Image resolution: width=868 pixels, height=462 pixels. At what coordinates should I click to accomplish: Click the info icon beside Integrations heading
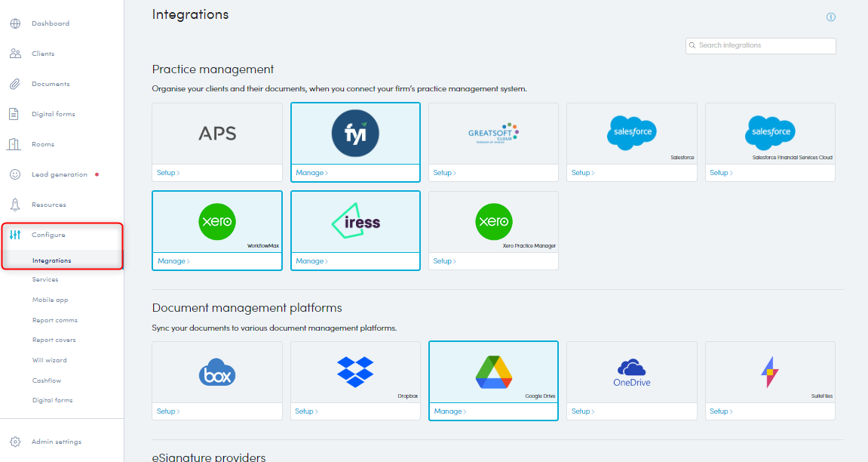pyautogui.click(x=830, y=17)
